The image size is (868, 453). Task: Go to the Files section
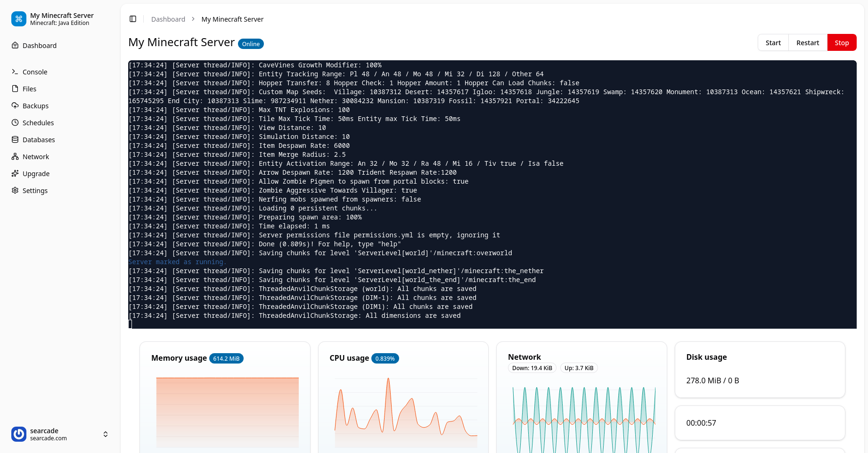[x=60, y=89]
